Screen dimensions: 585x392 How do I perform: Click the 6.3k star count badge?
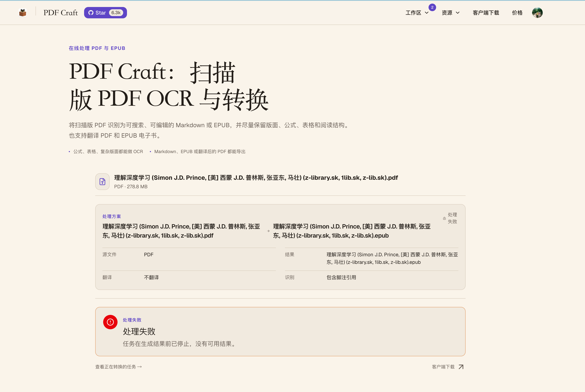[116, 12]
